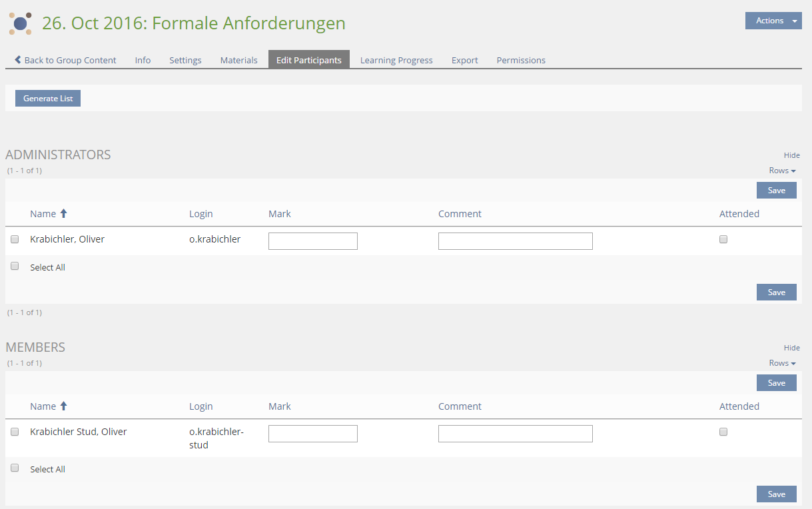Tick the checkbox next to Krabichler, Oliver
The height and width of the screenshot is (509, 812).
pyautogui.click(x=15, y=240)
